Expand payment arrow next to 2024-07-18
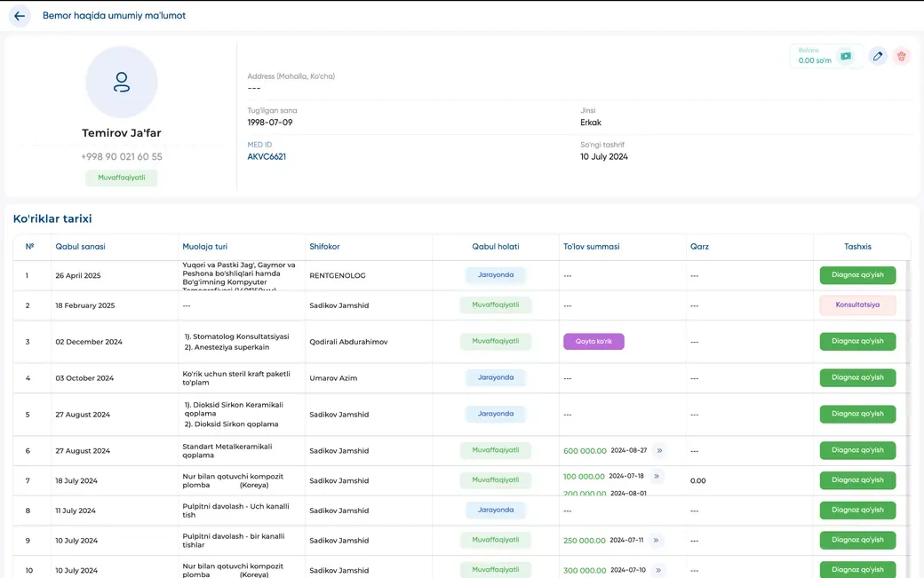 657,476
